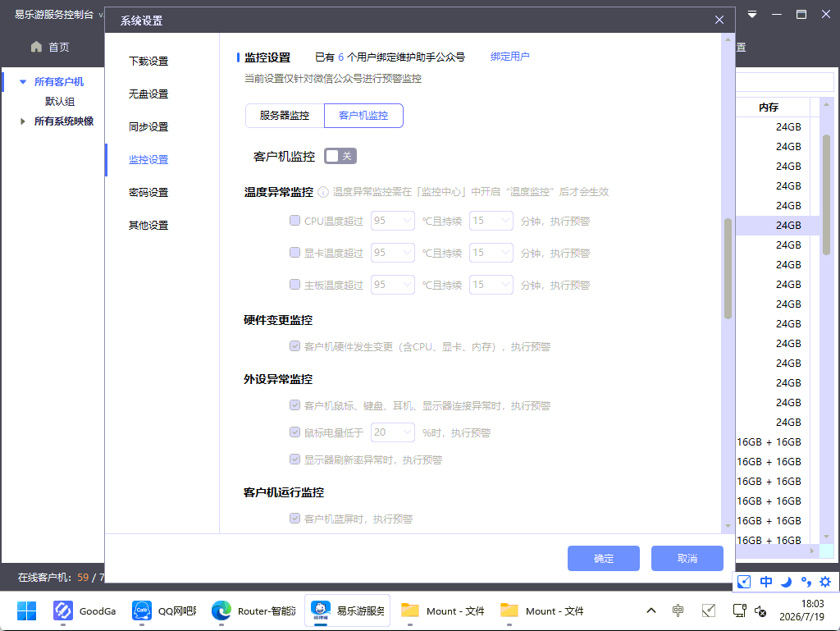Select the 客户机监控 tab

pos(363,116)
